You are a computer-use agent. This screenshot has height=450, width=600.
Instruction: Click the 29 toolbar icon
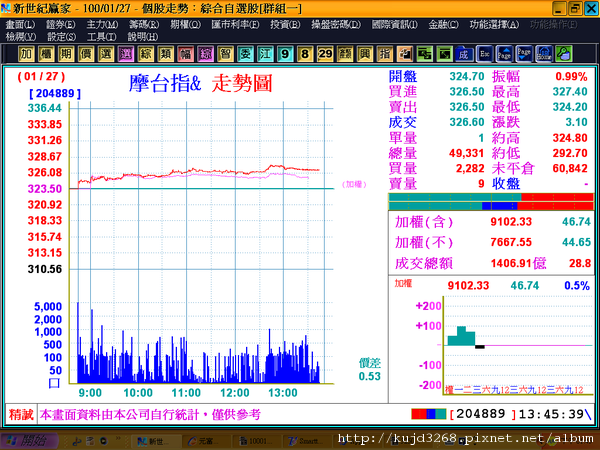[x=325, y=54]
